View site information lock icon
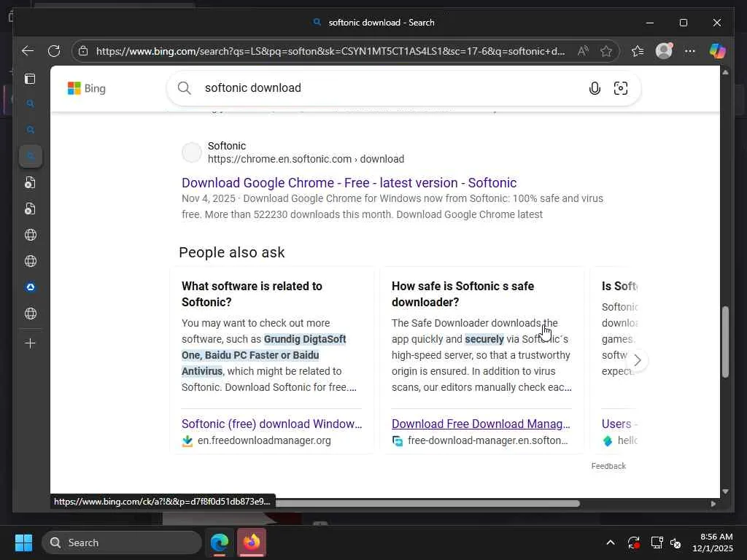 click(x=83, y=51)
